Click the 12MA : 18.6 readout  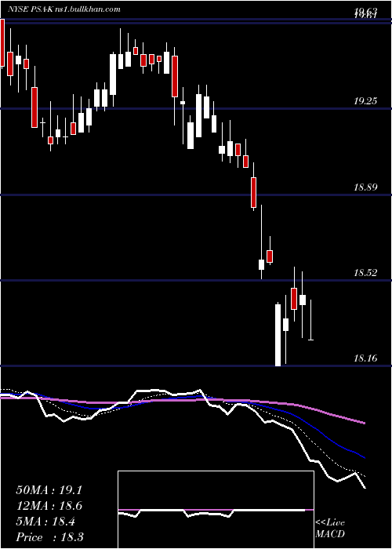[x=49, y=506]
